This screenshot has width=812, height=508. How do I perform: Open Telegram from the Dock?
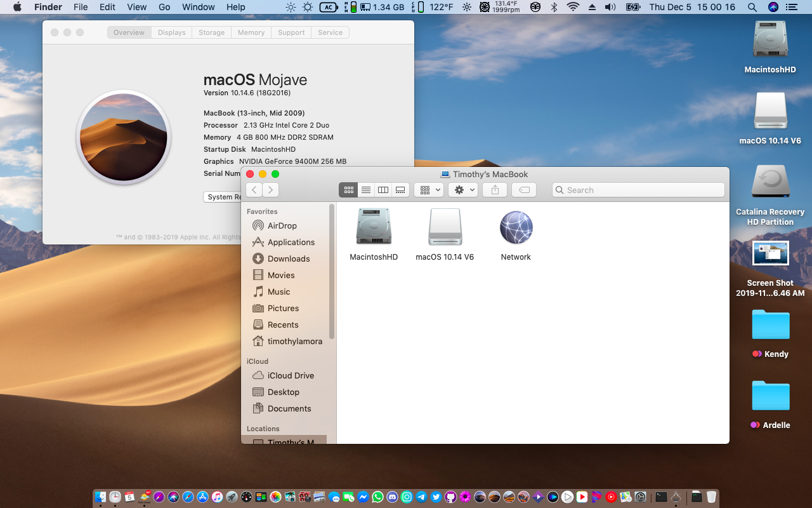coord(421,497)
